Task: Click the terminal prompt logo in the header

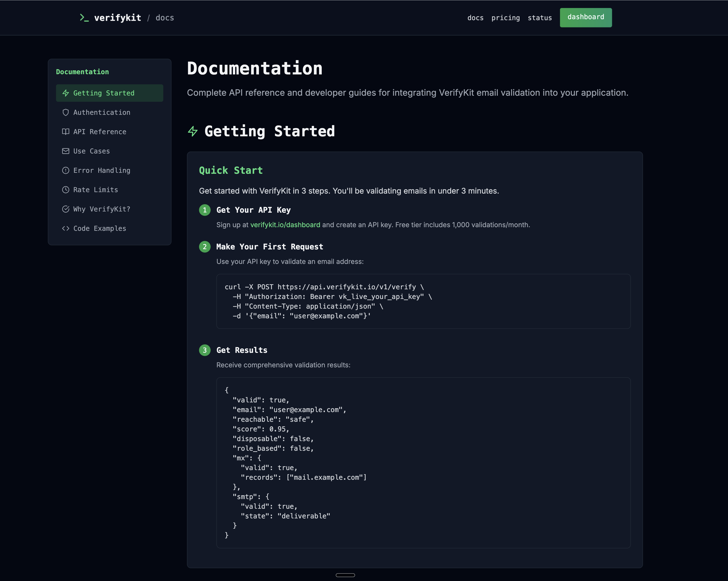Action: [84, 17]
